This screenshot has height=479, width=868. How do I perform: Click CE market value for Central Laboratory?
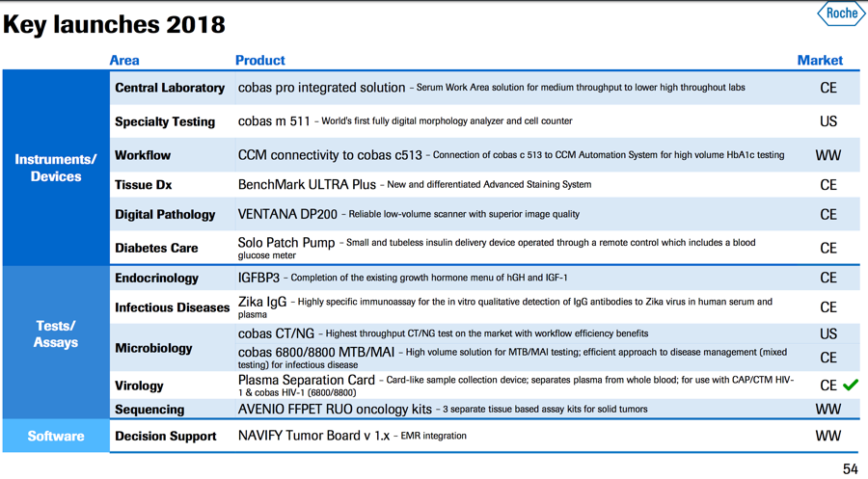[828, 88]
